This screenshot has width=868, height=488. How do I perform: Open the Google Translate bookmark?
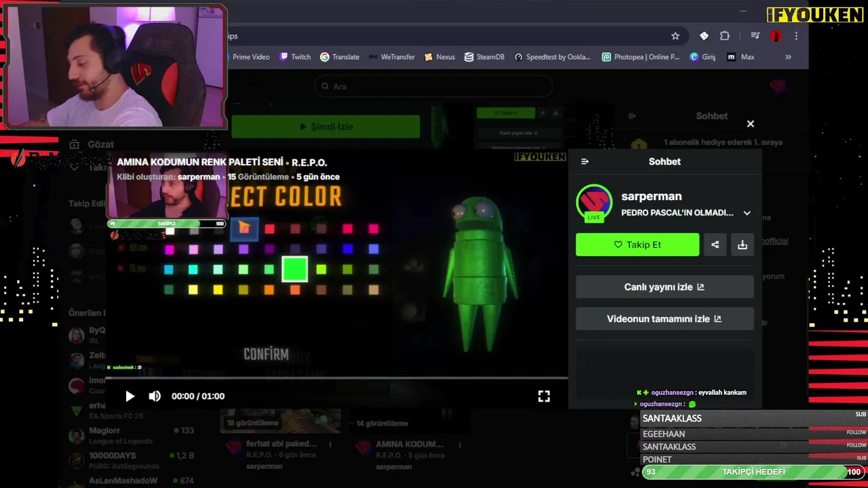point(340,57)
